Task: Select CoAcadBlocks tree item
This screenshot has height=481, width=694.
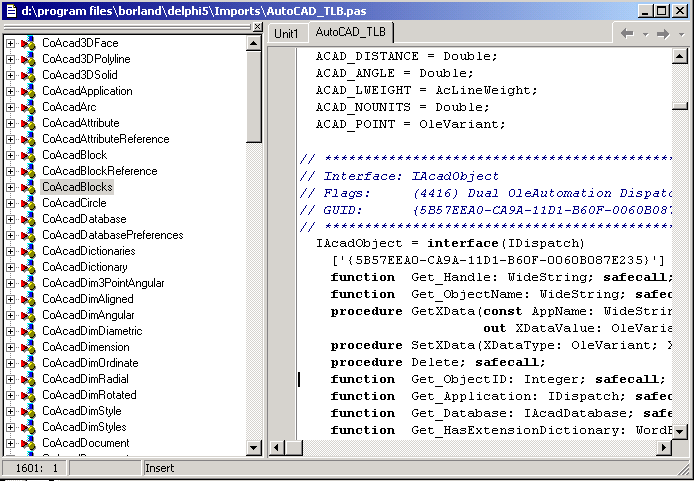Action: [77, 187]
